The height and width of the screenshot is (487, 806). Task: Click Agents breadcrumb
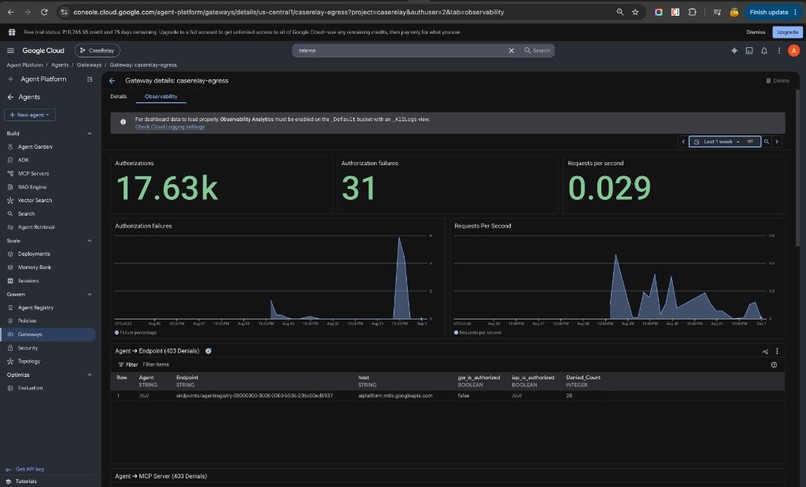60,65
